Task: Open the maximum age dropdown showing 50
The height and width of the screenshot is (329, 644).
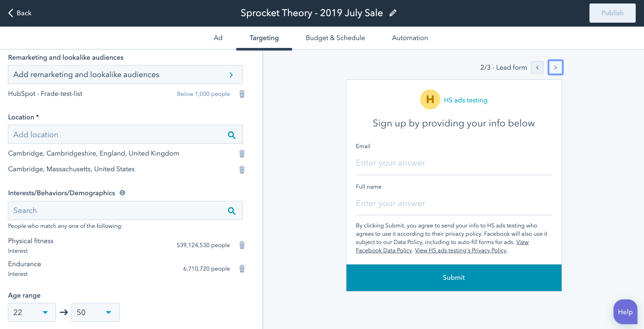Action: pyautogui.click(x=96, y=312)
